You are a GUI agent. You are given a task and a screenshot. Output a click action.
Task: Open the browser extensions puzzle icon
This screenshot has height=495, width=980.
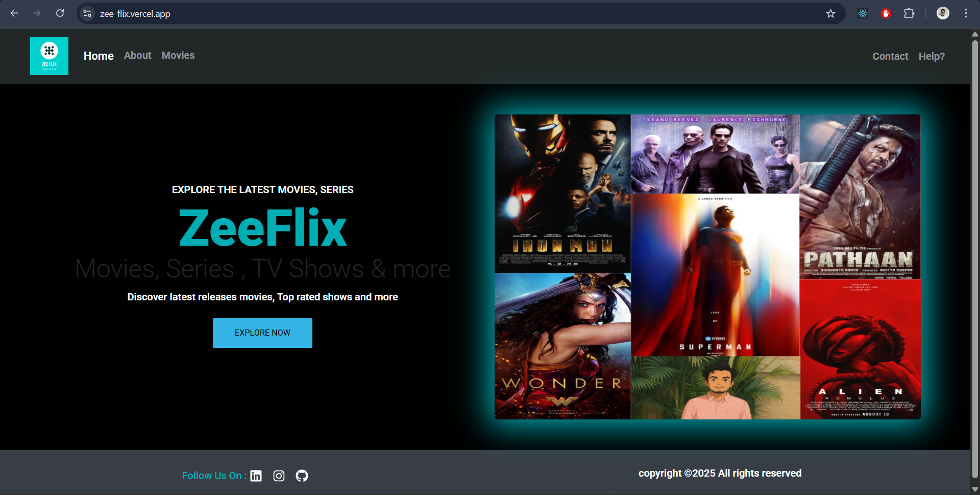click(x=910, y=13)
